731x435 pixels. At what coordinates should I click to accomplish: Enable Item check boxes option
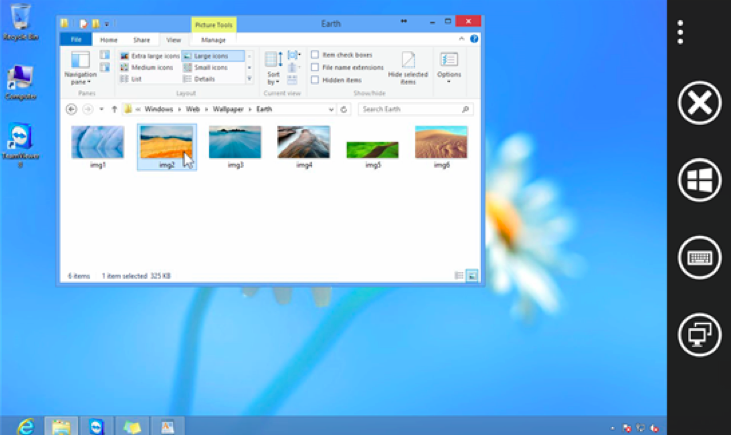(315, 55)
